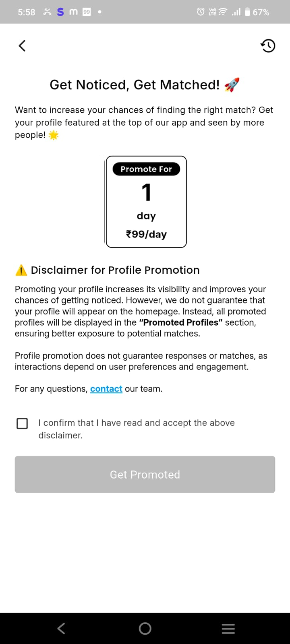Tap the warning triangle beside the disclaimer heading
The height and width of the screenshot is (644, 290).
21,270
